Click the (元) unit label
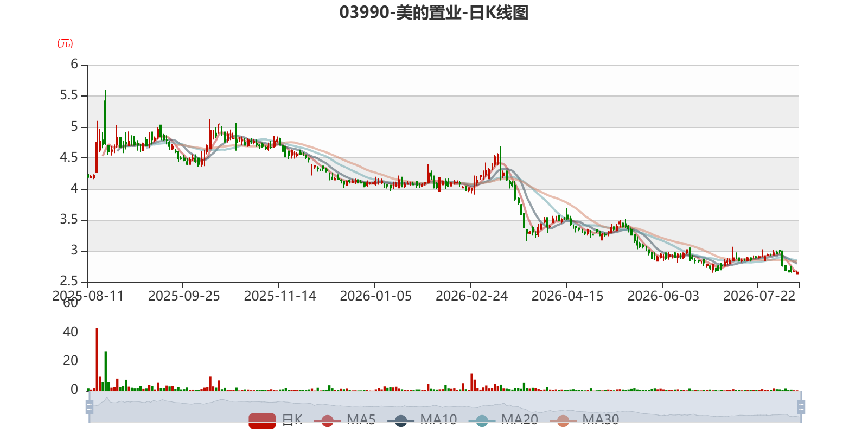The height and width of the screenshot is (434, 868). 65,43
